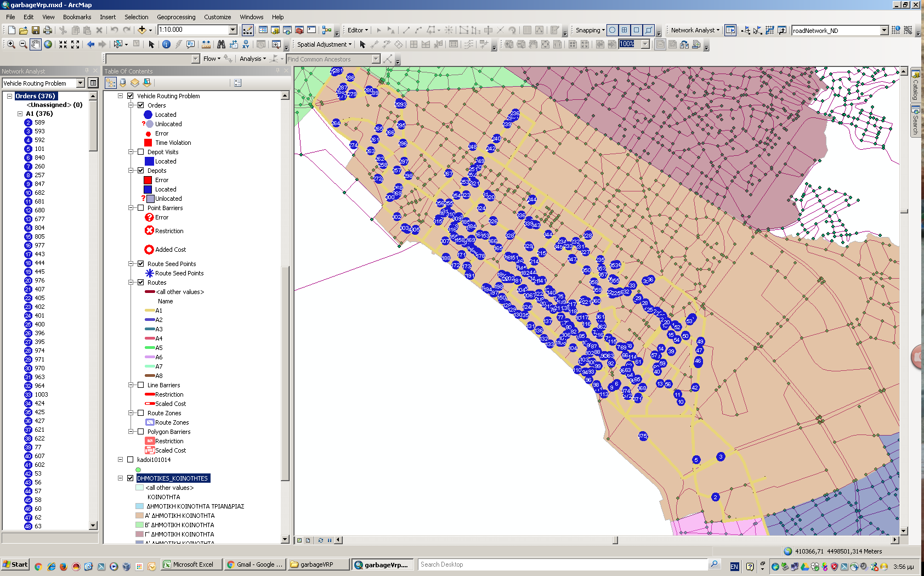
Task: Open the map scale 1:10.000 dropdown
Action: click(x=233, y=30)
